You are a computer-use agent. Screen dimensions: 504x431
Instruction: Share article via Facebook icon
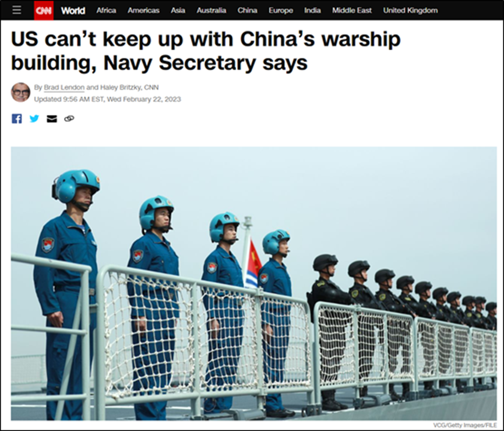[x=17, y=119]
